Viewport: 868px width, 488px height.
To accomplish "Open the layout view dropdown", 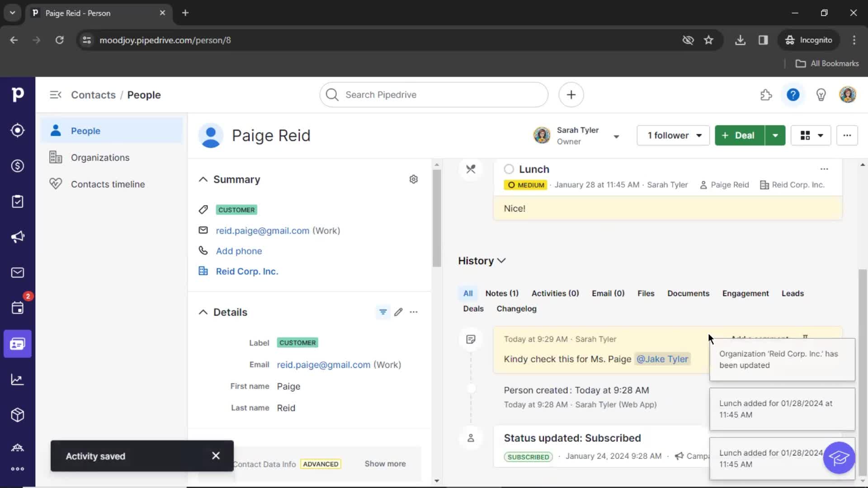I will pyautogui.click(x=811, y=136).
